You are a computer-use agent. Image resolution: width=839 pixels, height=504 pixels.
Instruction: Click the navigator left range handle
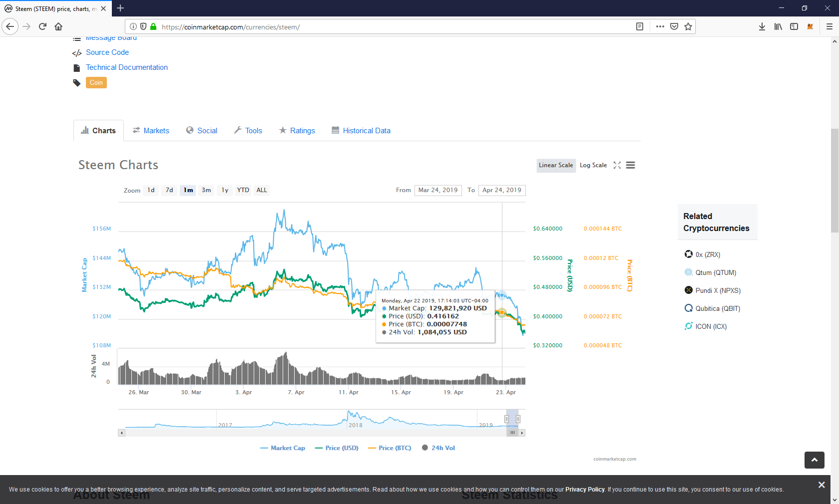[506, 419]
